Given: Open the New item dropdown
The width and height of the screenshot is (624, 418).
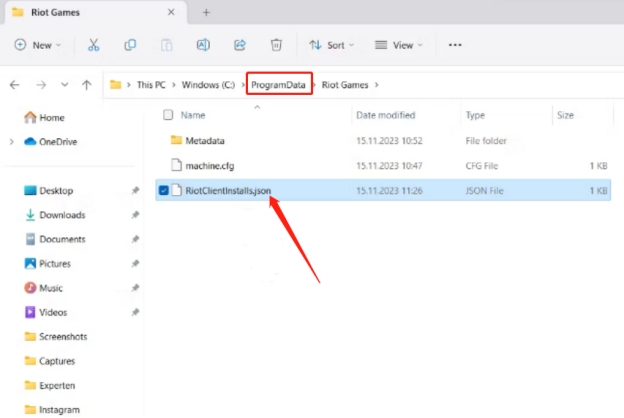Looking at the screenshot, I should (38, 45).
